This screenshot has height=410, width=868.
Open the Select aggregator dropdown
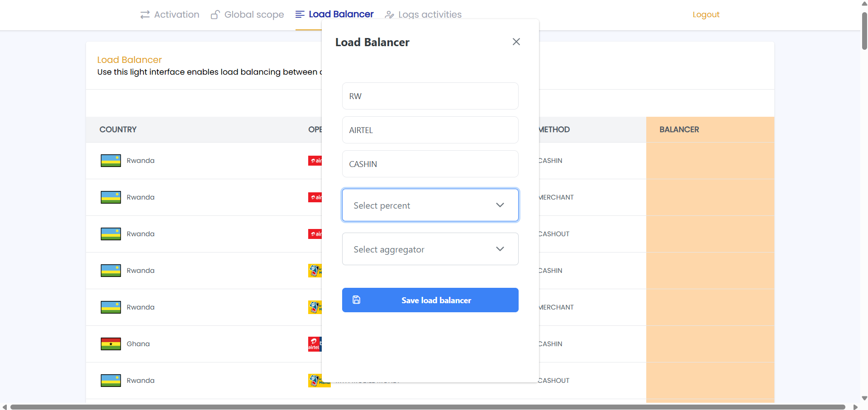(430, 249)
